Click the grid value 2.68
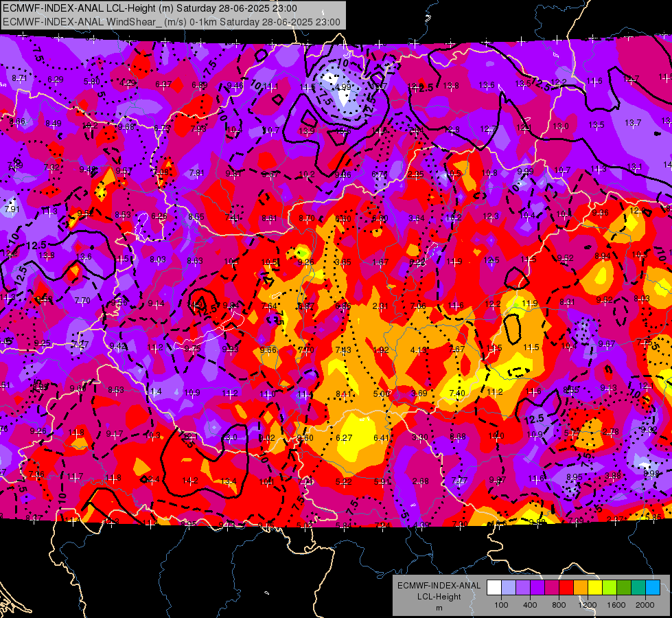The height and width of the screenshot is (618, 672). (x=420, y=481)
